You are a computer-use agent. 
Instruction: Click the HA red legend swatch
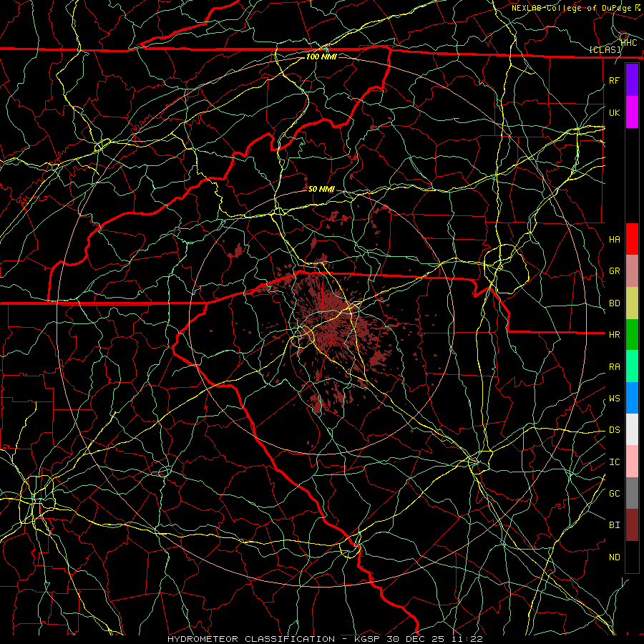(632, 239)
